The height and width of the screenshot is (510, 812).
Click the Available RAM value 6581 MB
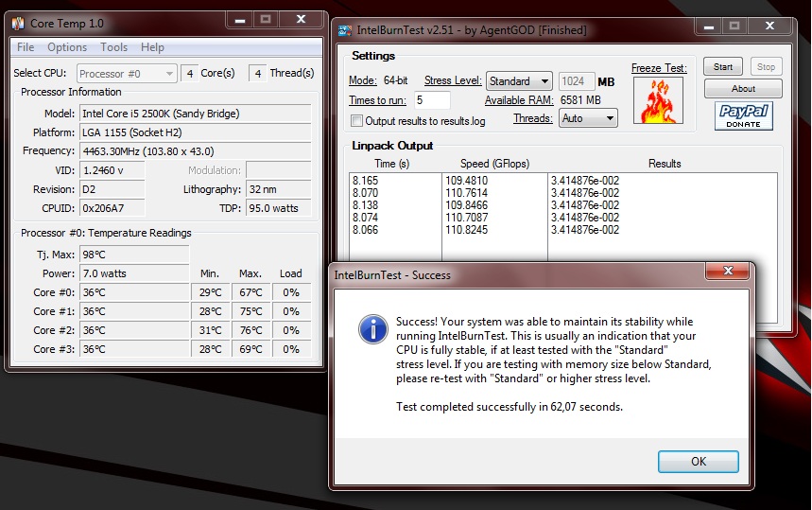point(580,100)
